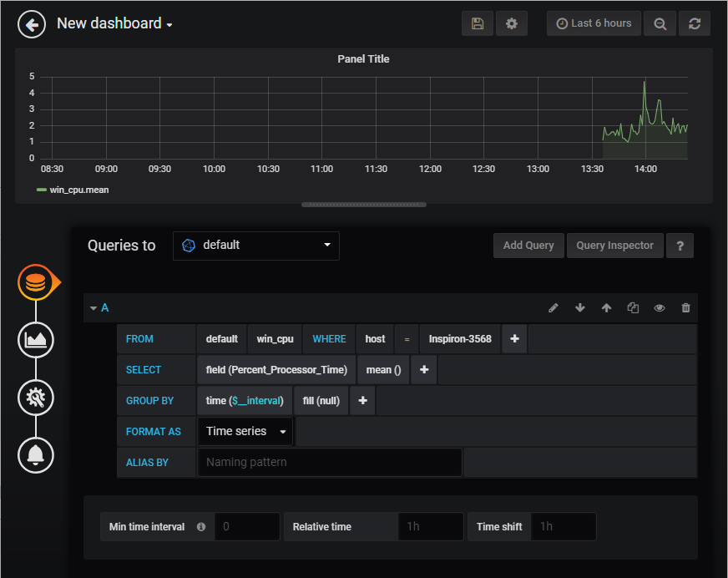The height and width of the screenshot is (578, 728).
Task: Open dashboard settings gear icon
Action: point(511,23)
